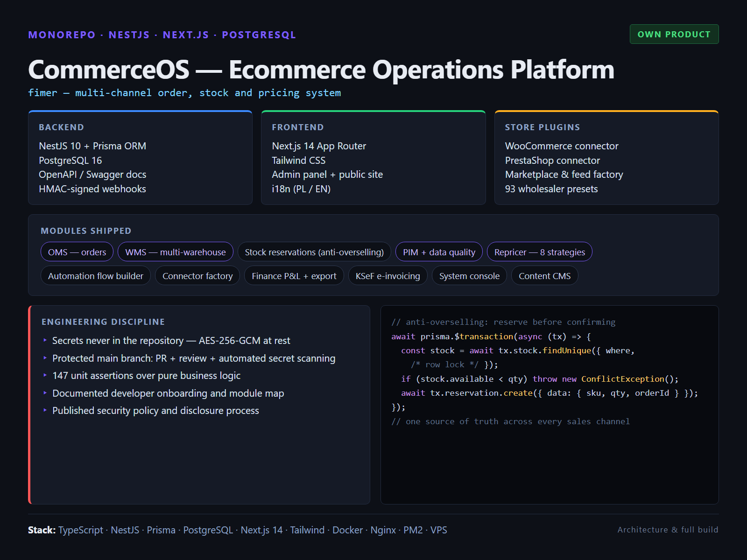Click POSTGRESQL in the top tagline
Viewport: 747px width, 560px height.
pyautogui.click(x=259, y=35)
